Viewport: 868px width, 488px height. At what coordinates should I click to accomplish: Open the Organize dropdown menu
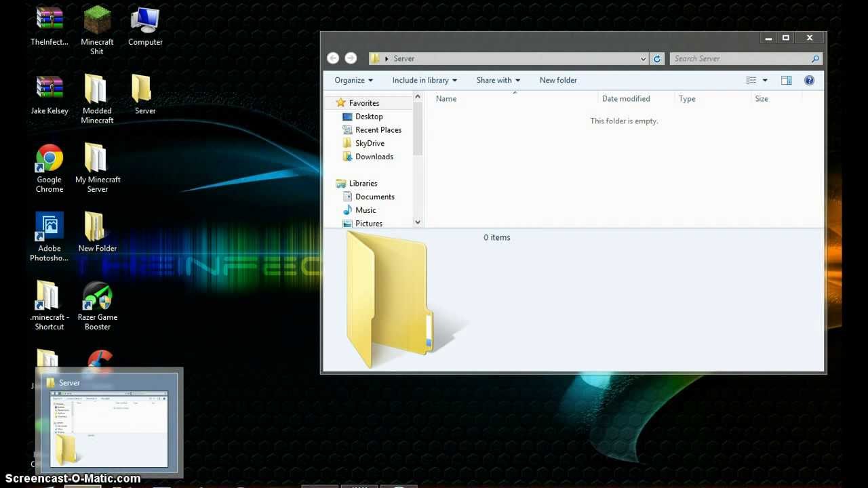353,80
